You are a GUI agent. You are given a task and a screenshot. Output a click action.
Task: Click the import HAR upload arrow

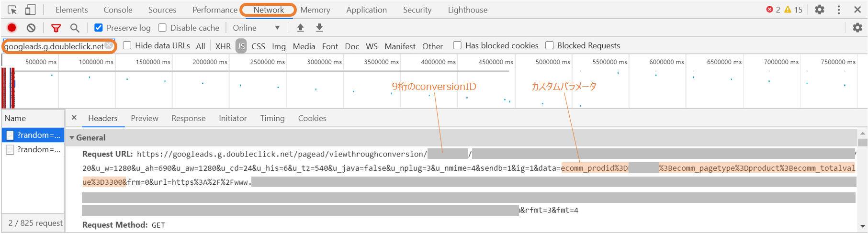300,28
